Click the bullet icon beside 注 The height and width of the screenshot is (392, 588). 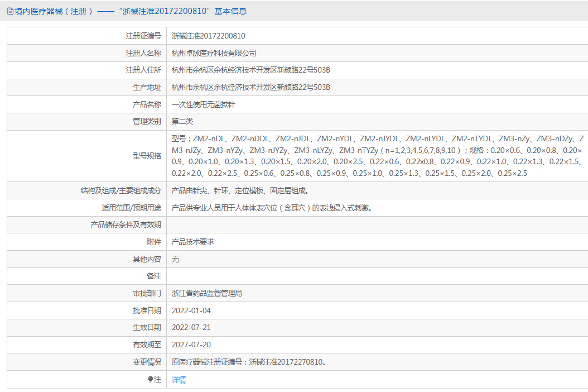[x=151, y=380]
